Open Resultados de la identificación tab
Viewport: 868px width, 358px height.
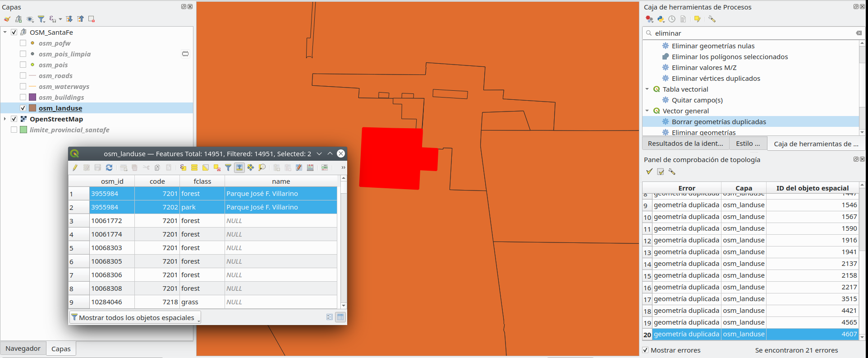685,144
